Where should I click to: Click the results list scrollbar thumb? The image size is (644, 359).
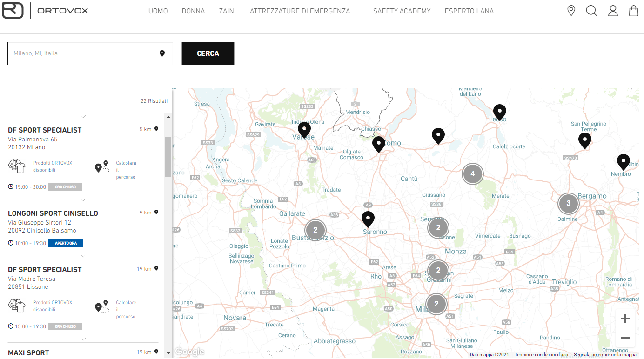[168, 157]
